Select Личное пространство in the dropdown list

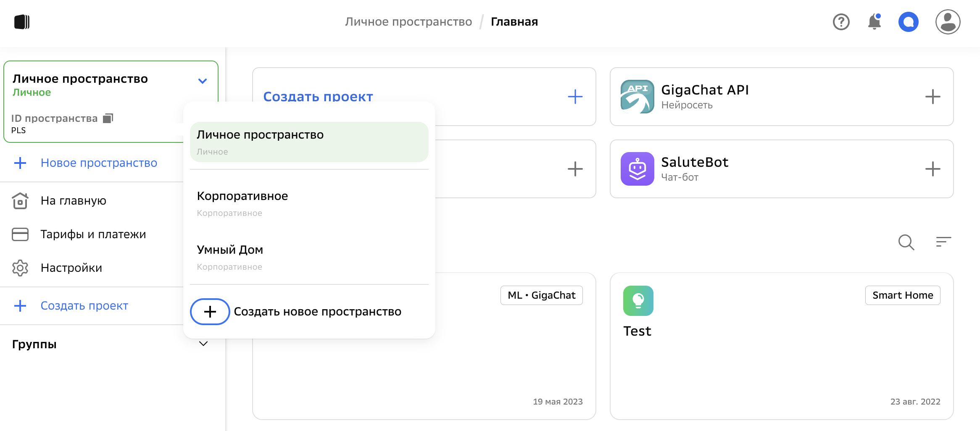[x=309, y=142]
